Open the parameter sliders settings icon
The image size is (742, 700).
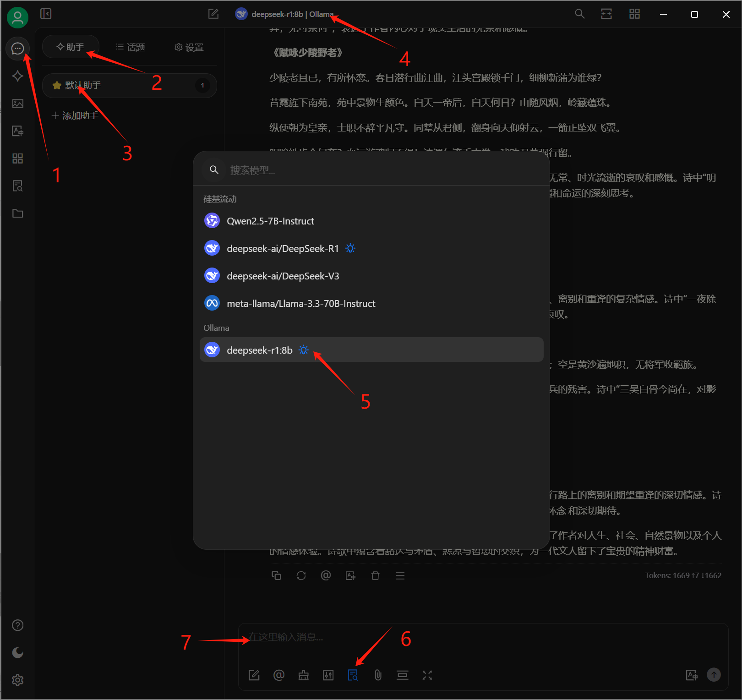(x=328, y=675)
